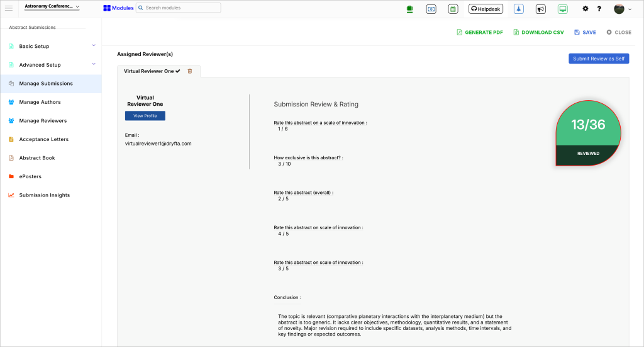The image size is (644, 347).
Task: Save the submission review
Action: point(585,33)
